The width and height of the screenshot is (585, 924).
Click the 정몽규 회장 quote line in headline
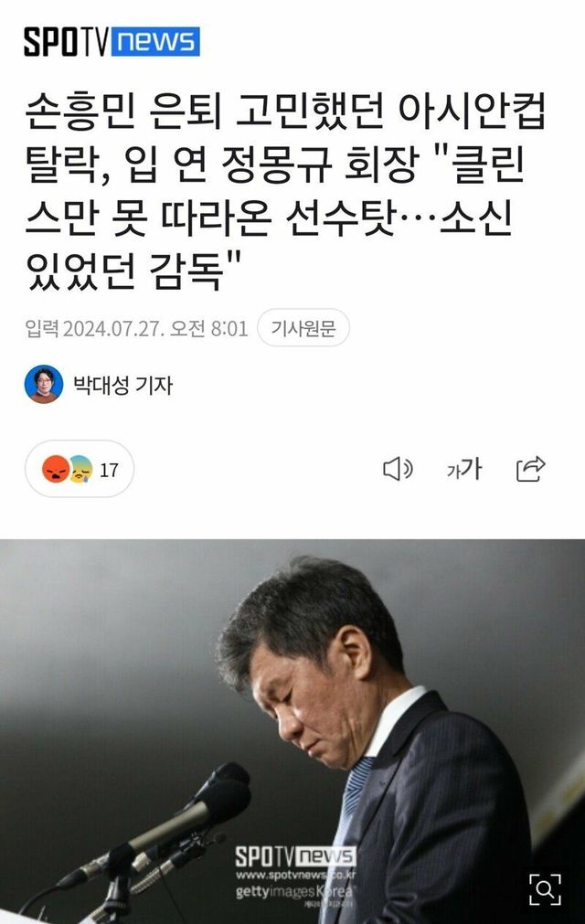tap(275, 164)
